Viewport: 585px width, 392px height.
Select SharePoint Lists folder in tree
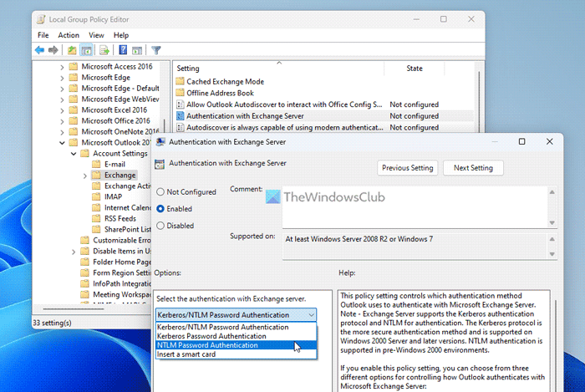coord(122,229)
